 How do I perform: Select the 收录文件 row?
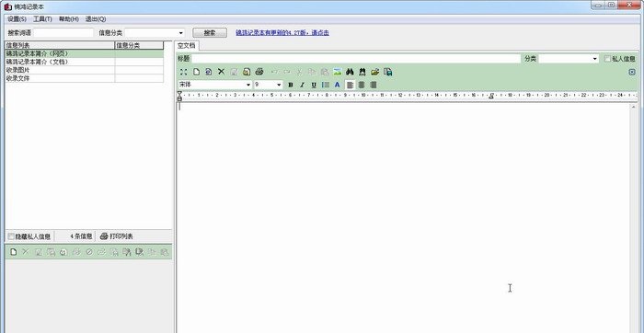click(85, 78)
